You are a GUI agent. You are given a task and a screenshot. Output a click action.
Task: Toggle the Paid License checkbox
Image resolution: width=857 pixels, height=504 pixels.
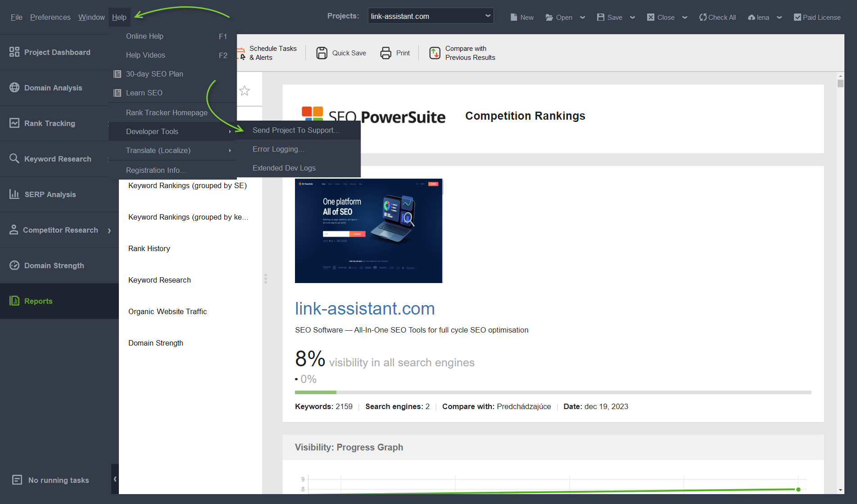797,17
